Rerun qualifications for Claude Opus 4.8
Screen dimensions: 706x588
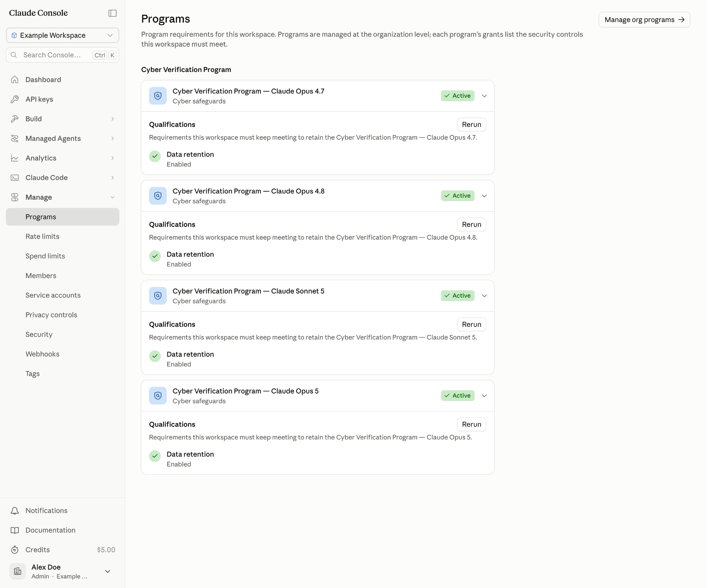point(471,224)
